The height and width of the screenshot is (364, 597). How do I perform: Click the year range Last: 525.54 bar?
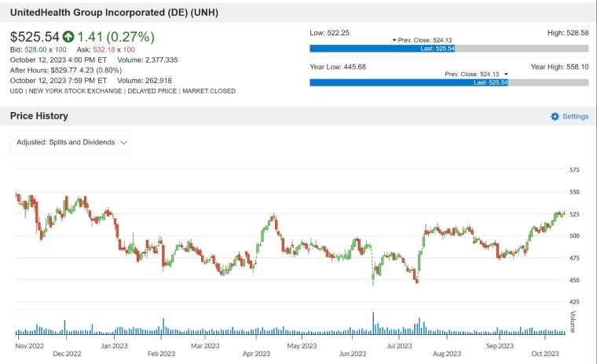[x=408, y=82]
